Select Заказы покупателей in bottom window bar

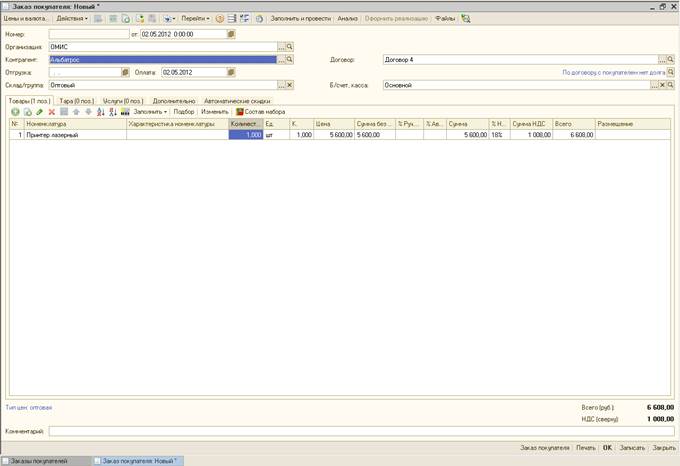point(40,460)
